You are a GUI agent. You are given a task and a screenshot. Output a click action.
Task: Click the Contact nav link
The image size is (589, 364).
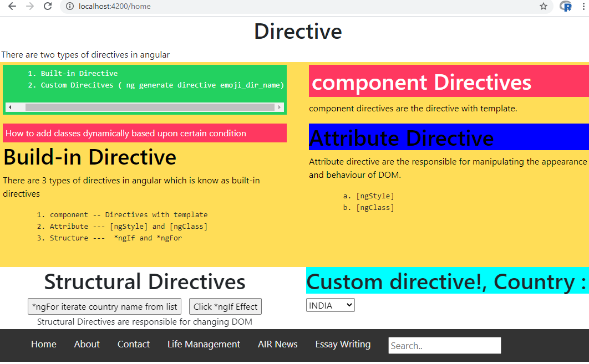pos(133,344)
